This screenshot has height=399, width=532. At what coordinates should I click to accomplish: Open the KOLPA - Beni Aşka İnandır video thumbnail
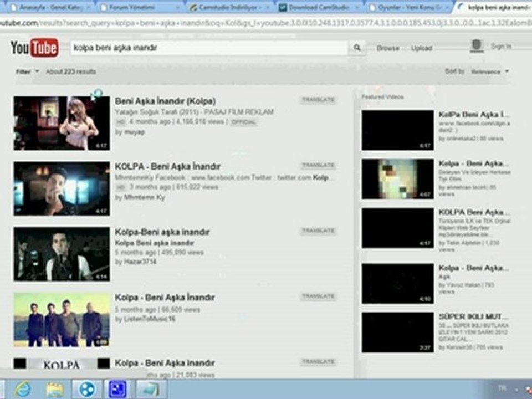(x=62, y=188)
